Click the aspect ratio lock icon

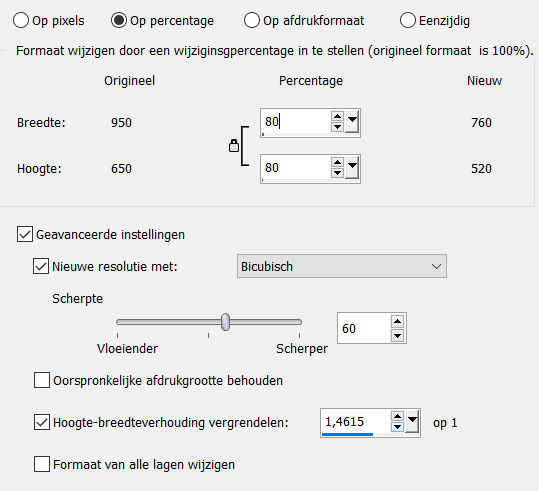[234, 146]
